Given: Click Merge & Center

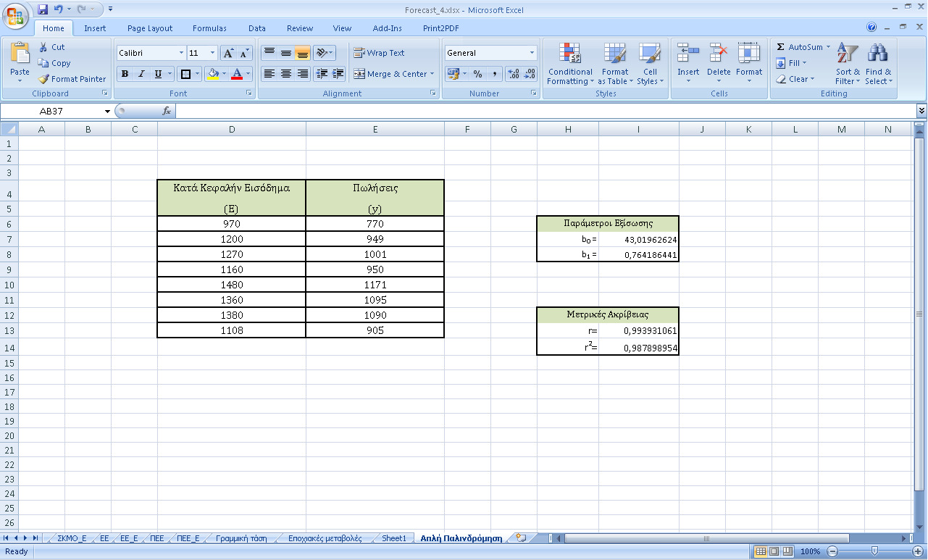Looking at the screenshot, I should coord(390,74).
